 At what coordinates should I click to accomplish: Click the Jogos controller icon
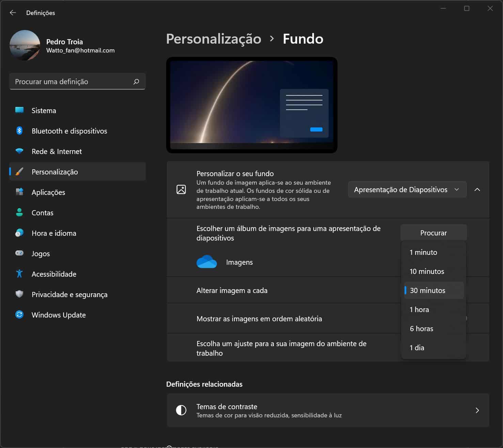click(19, 253)
